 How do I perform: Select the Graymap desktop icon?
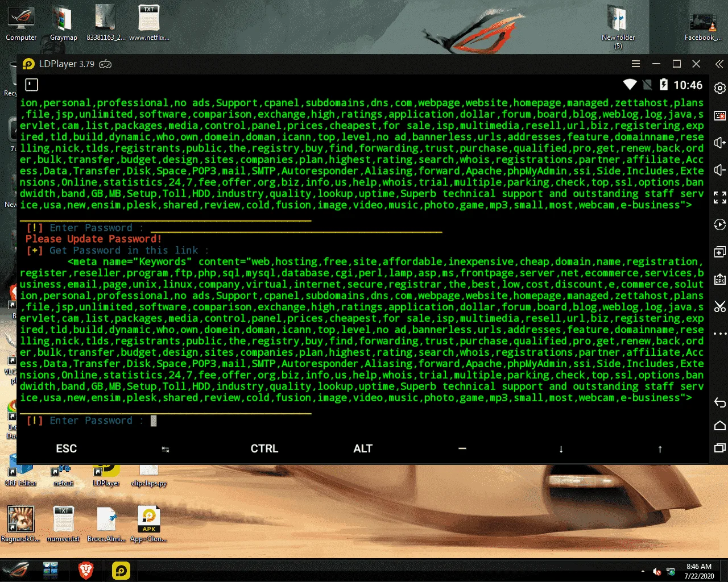click(63, 23)
